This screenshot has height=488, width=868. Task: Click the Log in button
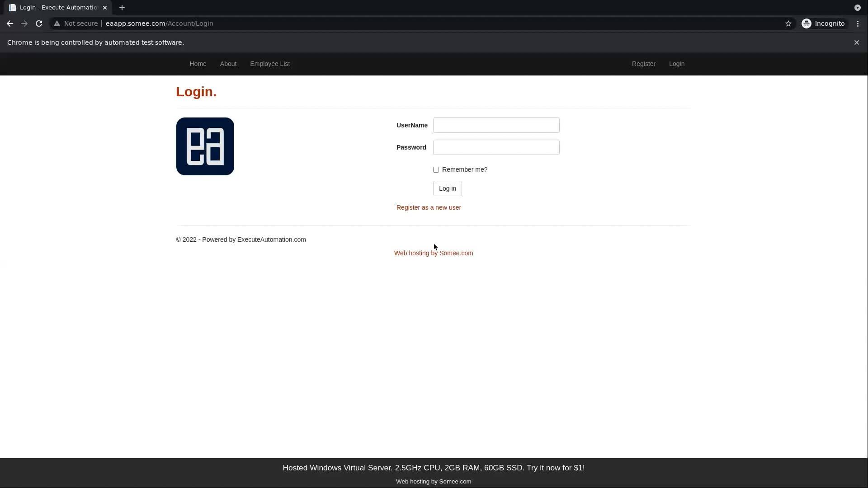[x=448, y=188]
